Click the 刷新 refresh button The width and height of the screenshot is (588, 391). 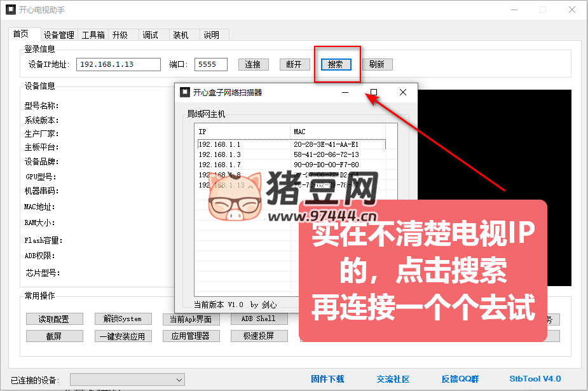377,64
